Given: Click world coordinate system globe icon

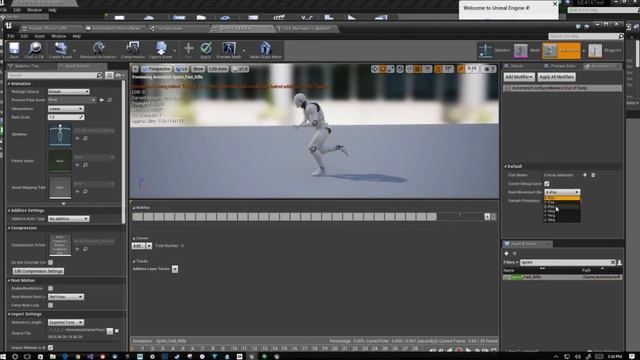Looking at the screenshot, I should pos(400,69).
